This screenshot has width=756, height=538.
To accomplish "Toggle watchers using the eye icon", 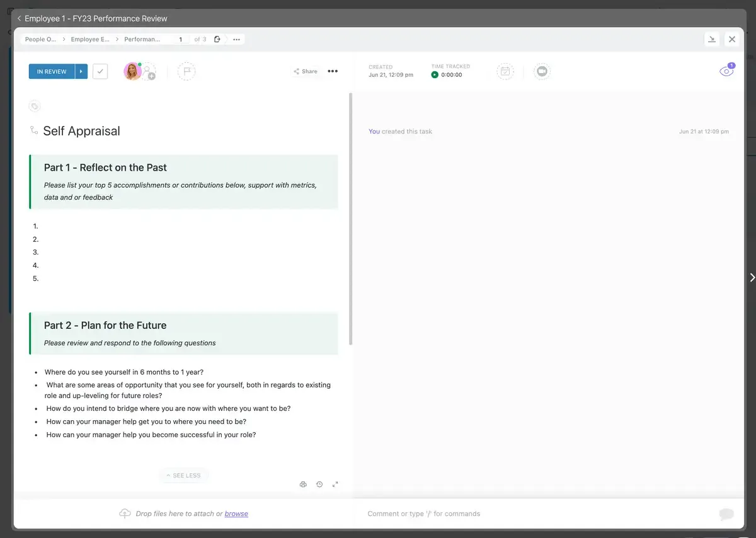I will coord(726,72).
